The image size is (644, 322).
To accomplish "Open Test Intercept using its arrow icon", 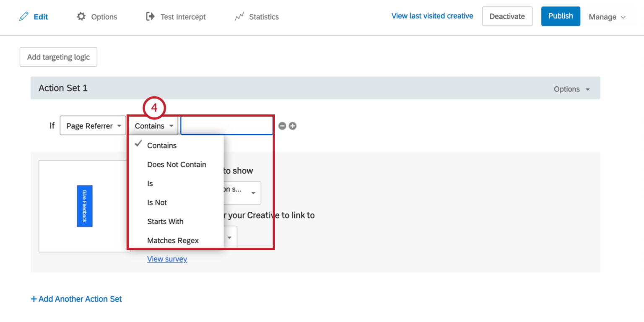I will pos(151,16).
